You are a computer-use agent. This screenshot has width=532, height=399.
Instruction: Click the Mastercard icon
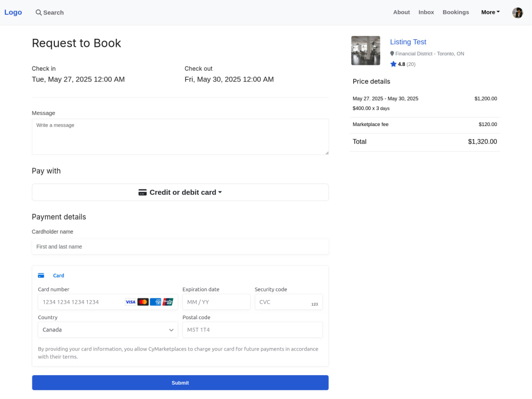point(143,302)
